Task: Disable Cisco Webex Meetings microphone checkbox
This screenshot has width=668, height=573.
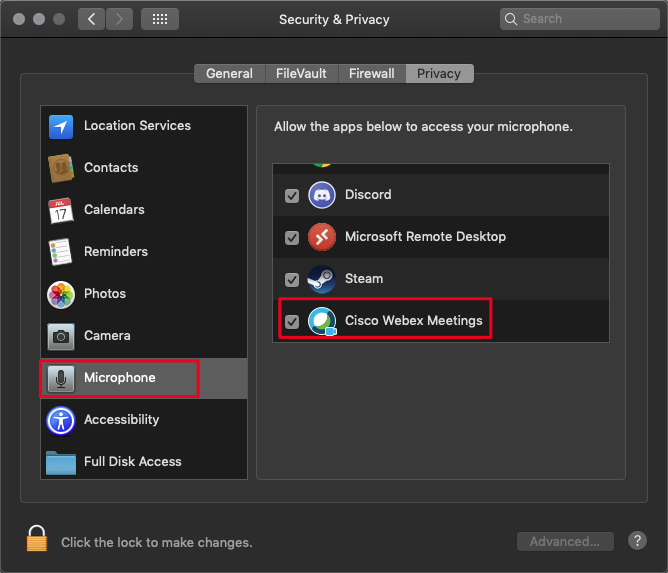Action: coord(292,322)
